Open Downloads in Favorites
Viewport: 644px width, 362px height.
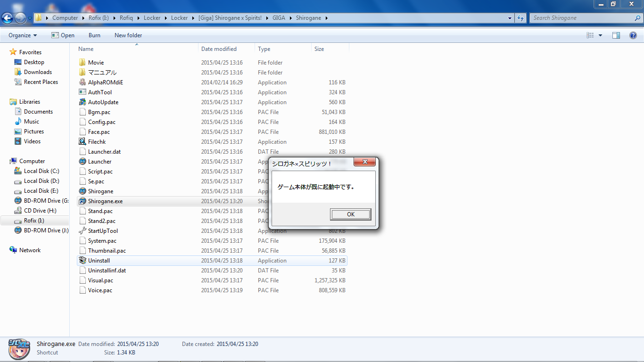pyautogui.click(x=38, y=72)
